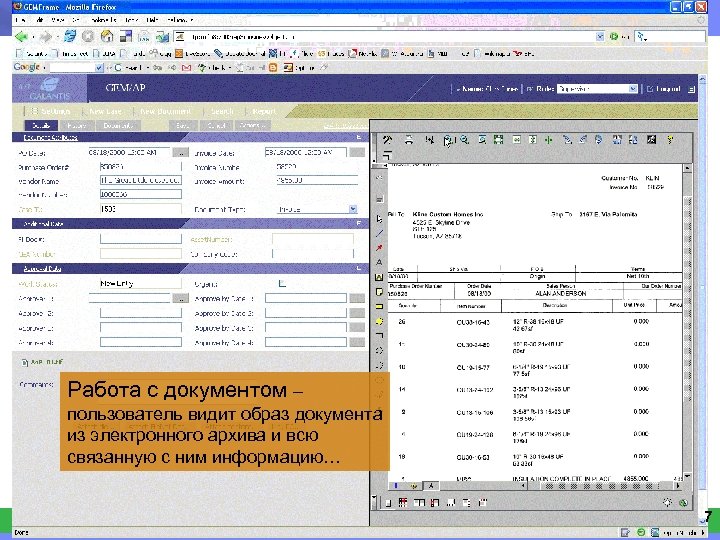Click the green crosshair icon in viewer toolbar

[549, 140]
